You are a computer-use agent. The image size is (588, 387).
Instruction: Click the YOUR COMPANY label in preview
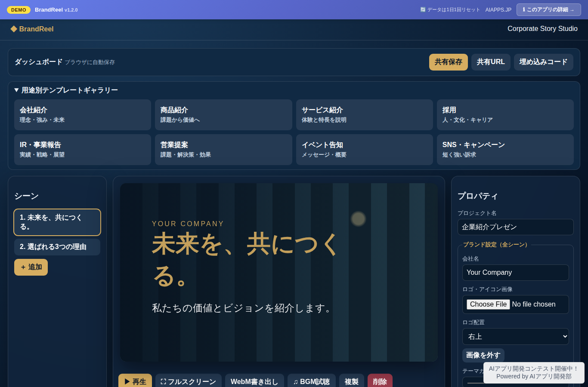pos(188,224)
